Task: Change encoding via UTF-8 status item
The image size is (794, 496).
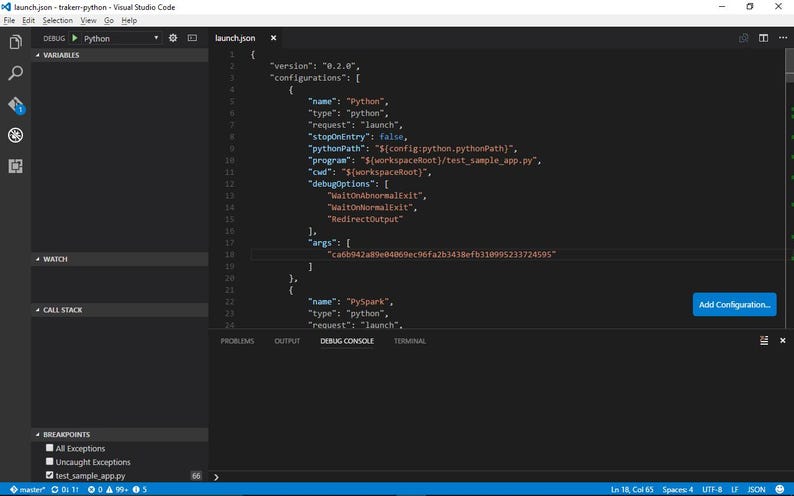Action: pyautogui.click(x=712, y=489)
